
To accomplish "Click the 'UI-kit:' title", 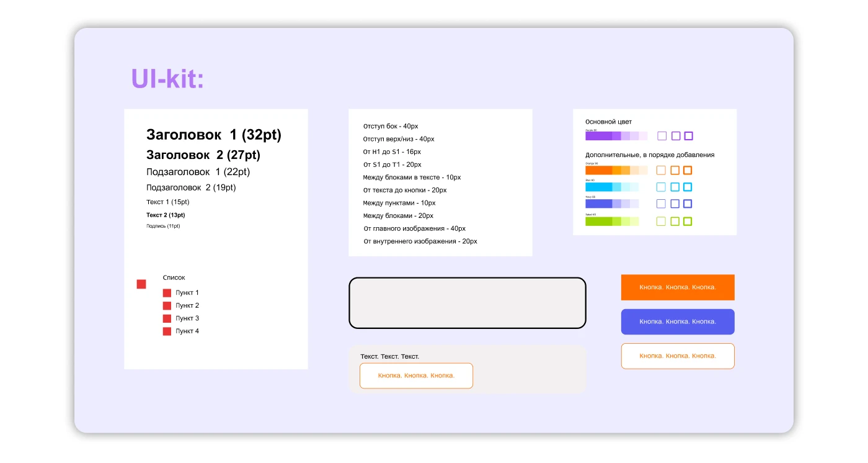I will pyautogui.click(x=167, y=79).
